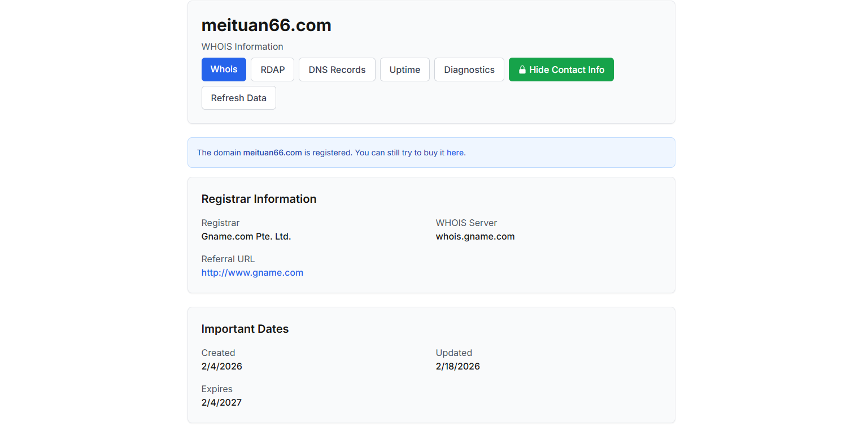
Task: Switch to the RDAP tab
Action: click(272, 69)
